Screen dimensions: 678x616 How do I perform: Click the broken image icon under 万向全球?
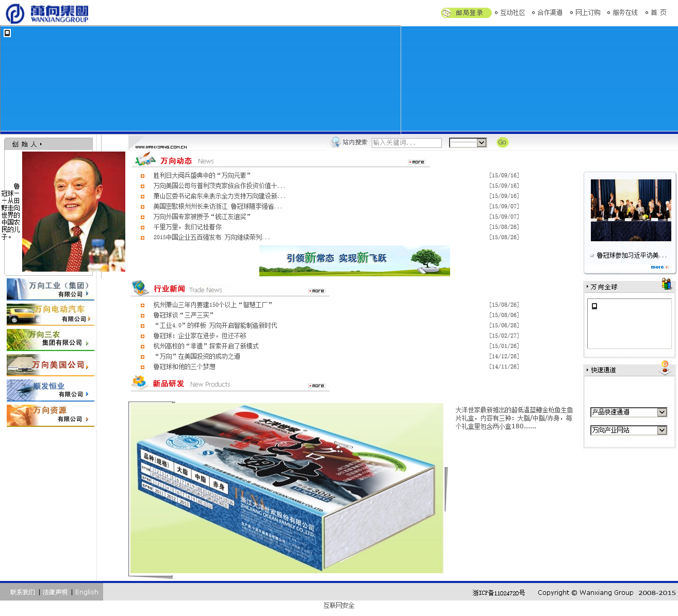click(594, 306)
